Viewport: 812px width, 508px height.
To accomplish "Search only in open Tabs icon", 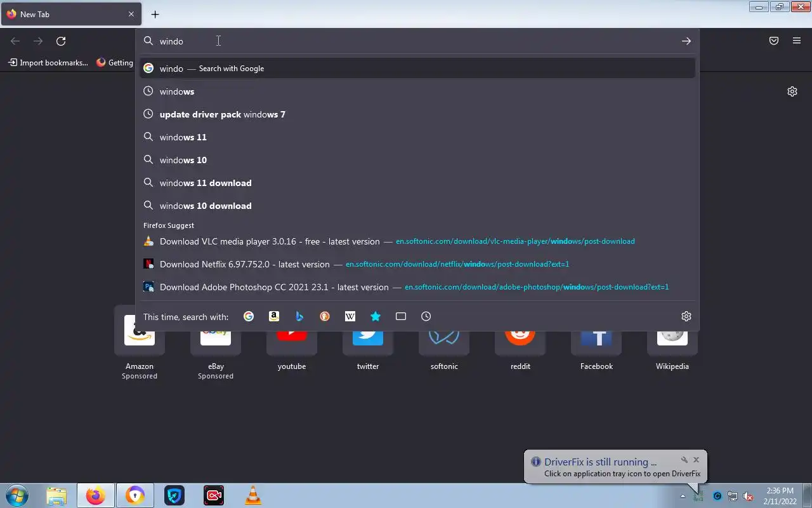I will 401,316.
